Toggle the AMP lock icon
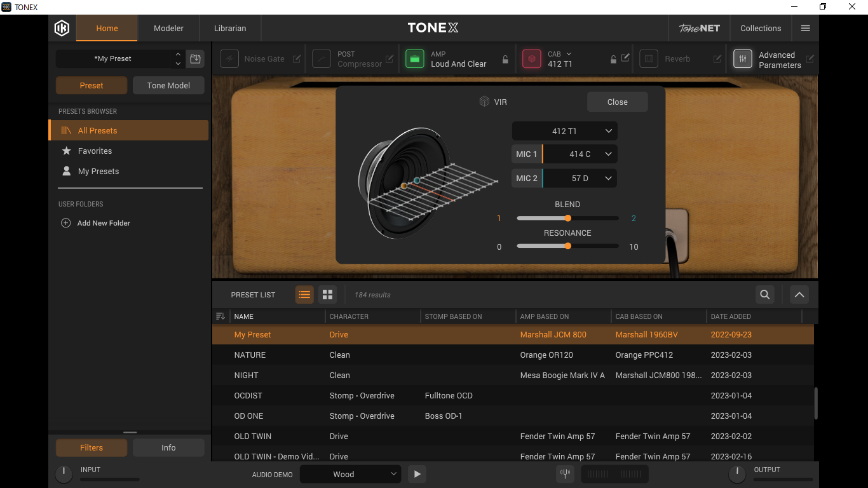 click(505, 60)
